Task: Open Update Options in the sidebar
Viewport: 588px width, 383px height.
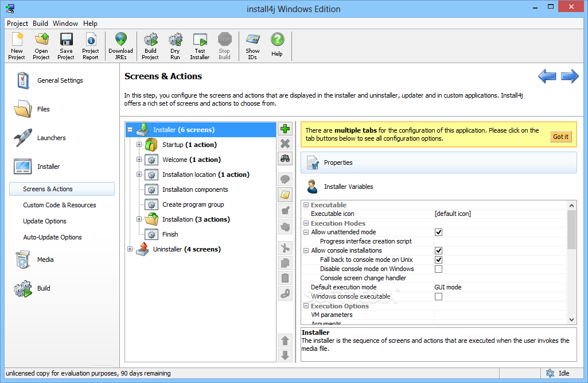Action: point(45,221)
